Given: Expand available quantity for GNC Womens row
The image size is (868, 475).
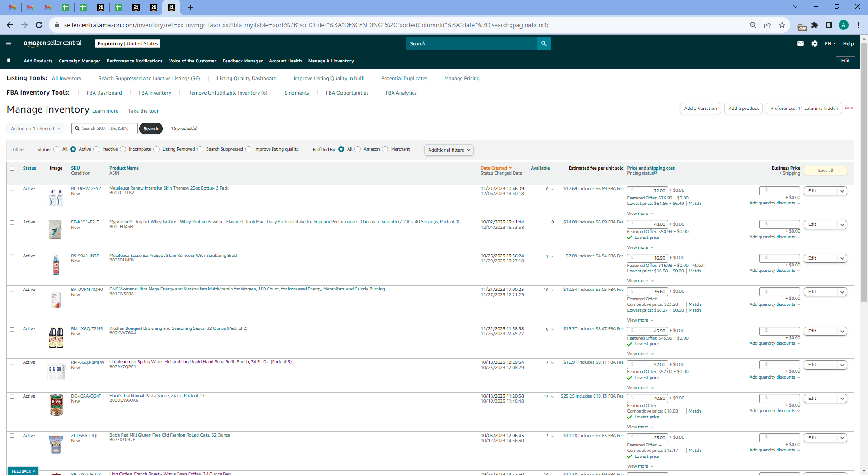Looking at the screenshot, I should (x=552, y=290).
